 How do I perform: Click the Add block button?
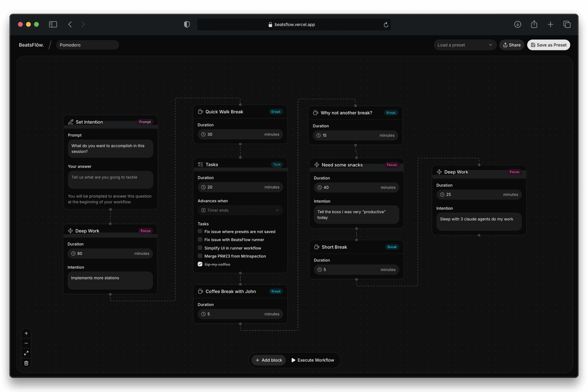tap(269, 360)
